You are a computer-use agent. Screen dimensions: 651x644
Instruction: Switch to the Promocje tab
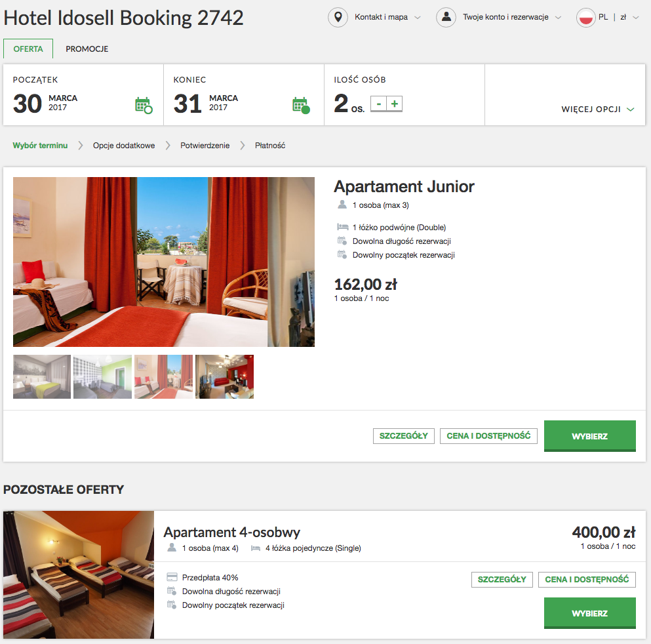click(x=87, y=49)
